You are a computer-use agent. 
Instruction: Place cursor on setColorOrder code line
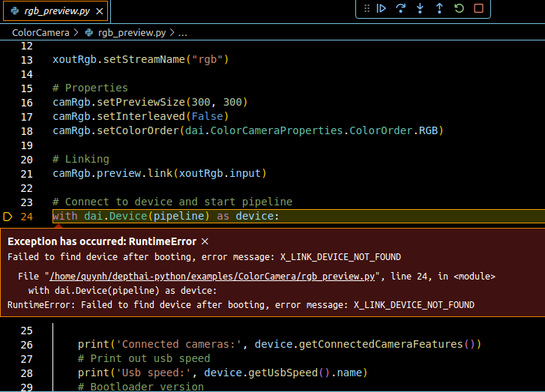click(x=247, y=131)
